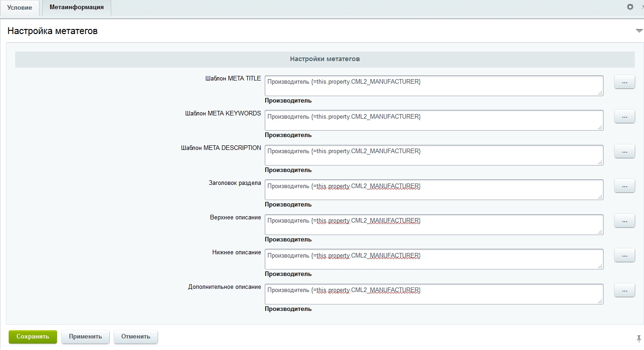Image resolution: width=644 pixels, height=350 pixels.
Task: Select the Метаинформация tab
Action: click(x=76, y=7)
